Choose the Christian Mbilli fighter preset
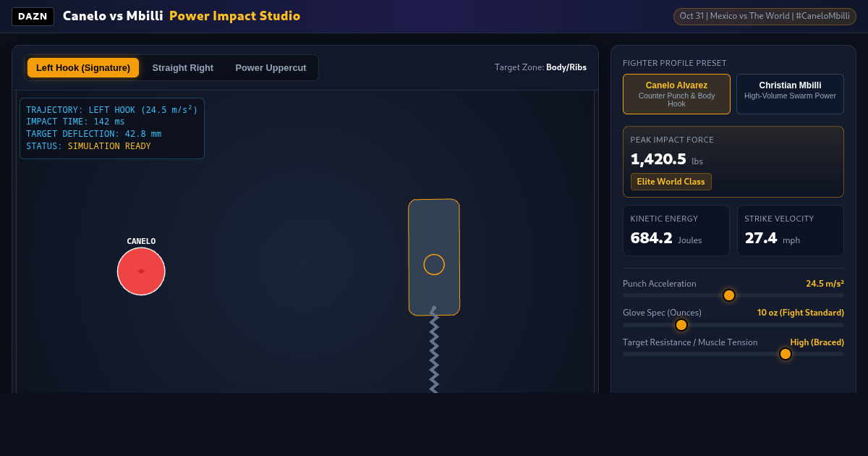Screen dimensions: 868x456 [790, 94]
